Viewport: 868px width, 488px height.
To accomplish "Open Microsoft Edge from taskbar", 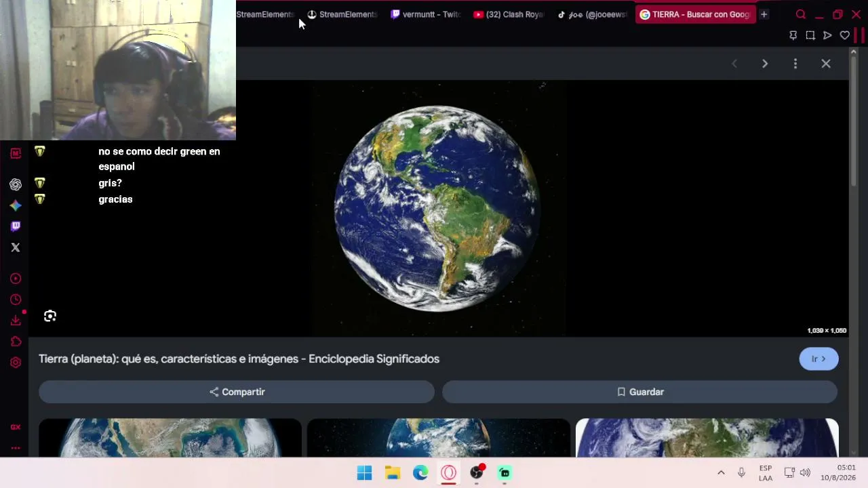I will coord(420,473).
